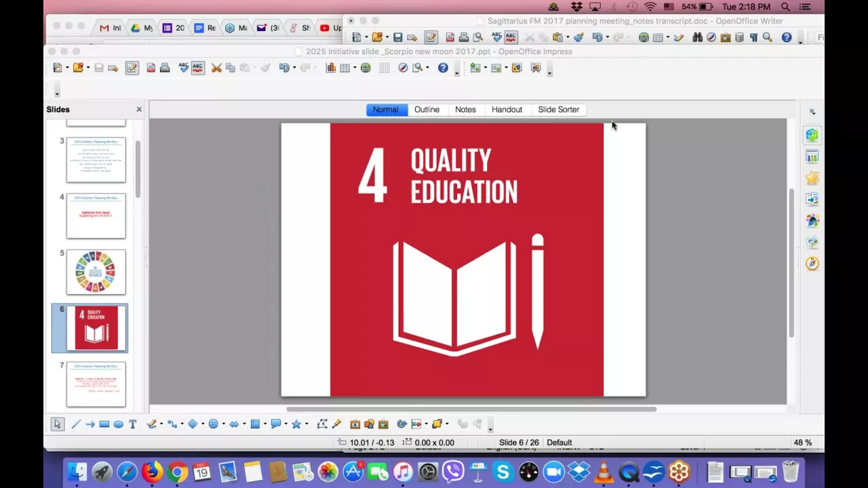This screenshot has height=488, width=868.
Task: Click the Open file folder icon in Impress
Action: (x=78, y=68)
